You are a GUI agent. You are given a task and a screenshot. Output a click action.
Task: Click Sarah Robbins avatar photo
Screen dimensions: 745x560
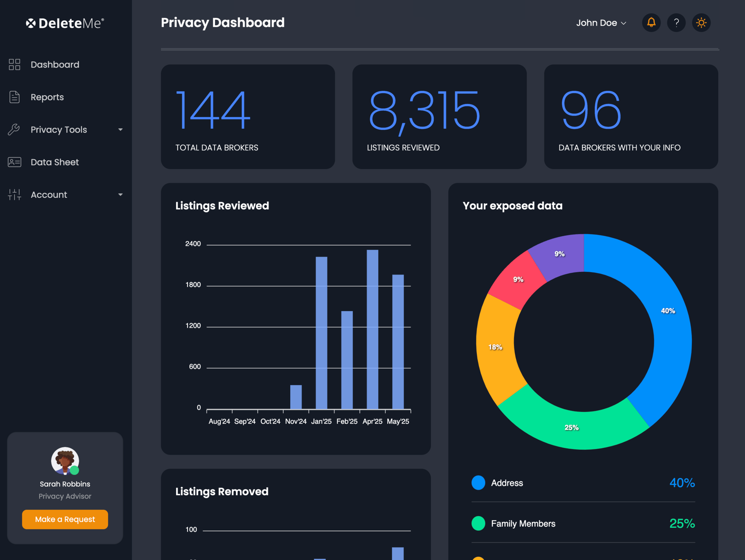pos(65,461)
